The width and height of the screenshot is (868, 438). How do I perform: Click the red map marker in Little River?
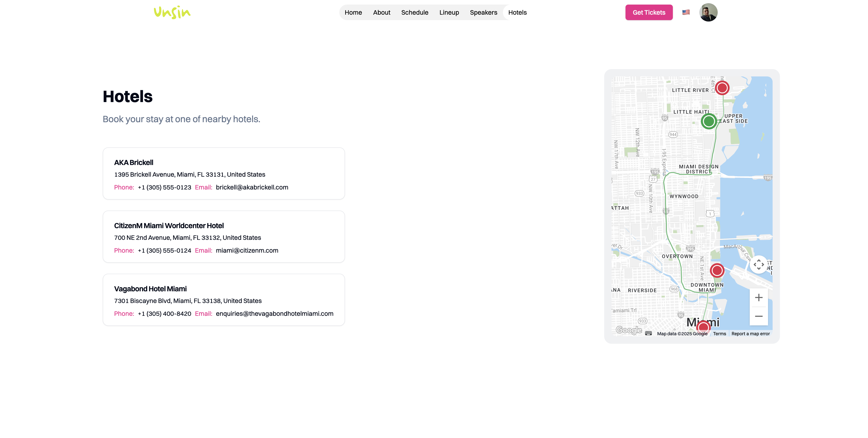click(722, 88)
